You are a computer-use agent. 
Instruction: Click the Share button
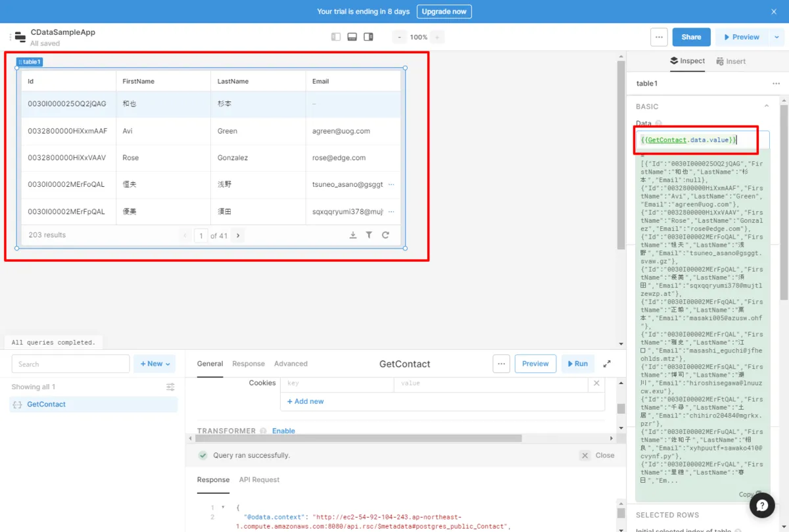coord(691,37)
